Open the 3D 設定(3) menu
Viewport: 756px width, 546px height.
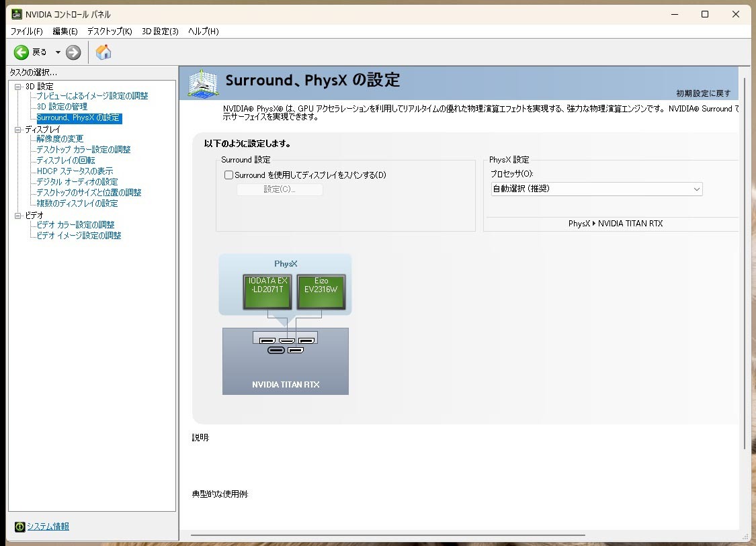pos(160,32)
